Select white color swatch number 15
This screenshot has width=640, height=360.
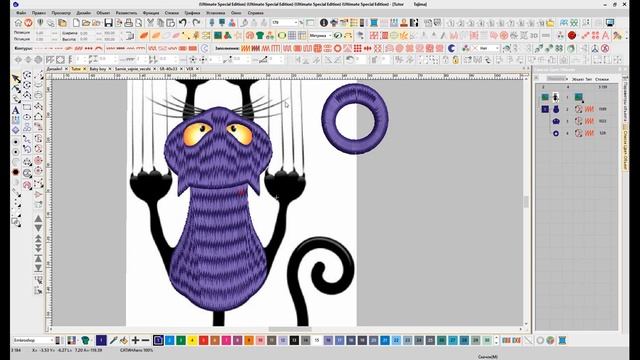[x=317, y=340]
